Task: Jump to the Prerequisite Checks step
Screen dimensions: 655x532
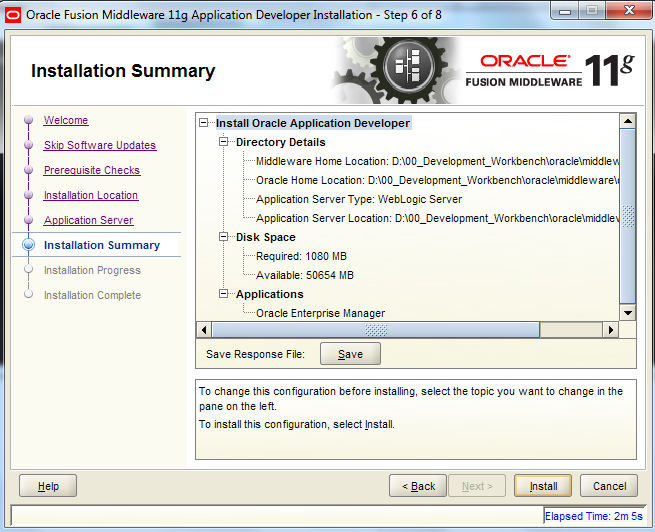Action: coord(92,171)
